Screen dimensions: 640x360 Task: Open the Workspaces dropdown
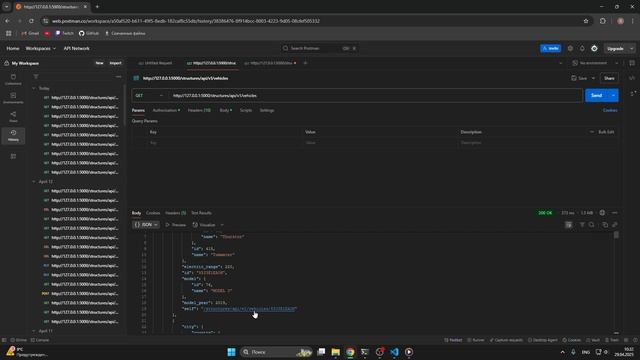point(40,48)
